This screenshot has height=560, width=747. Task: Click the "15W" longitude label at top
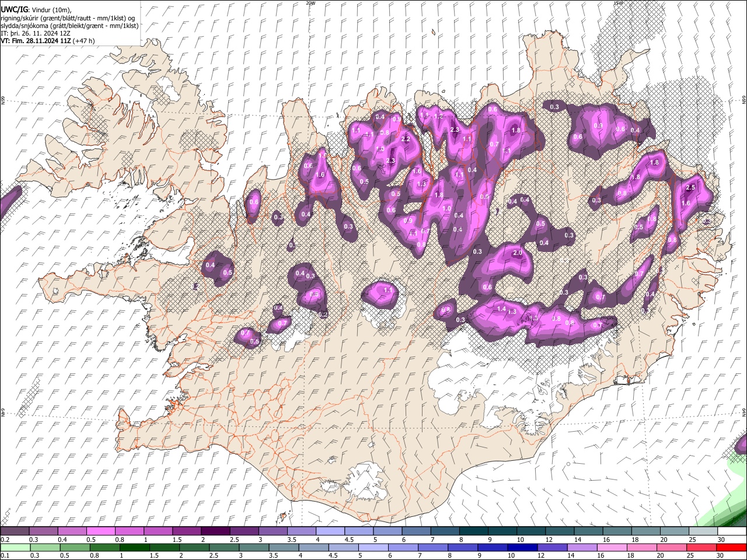pos(617,3)
